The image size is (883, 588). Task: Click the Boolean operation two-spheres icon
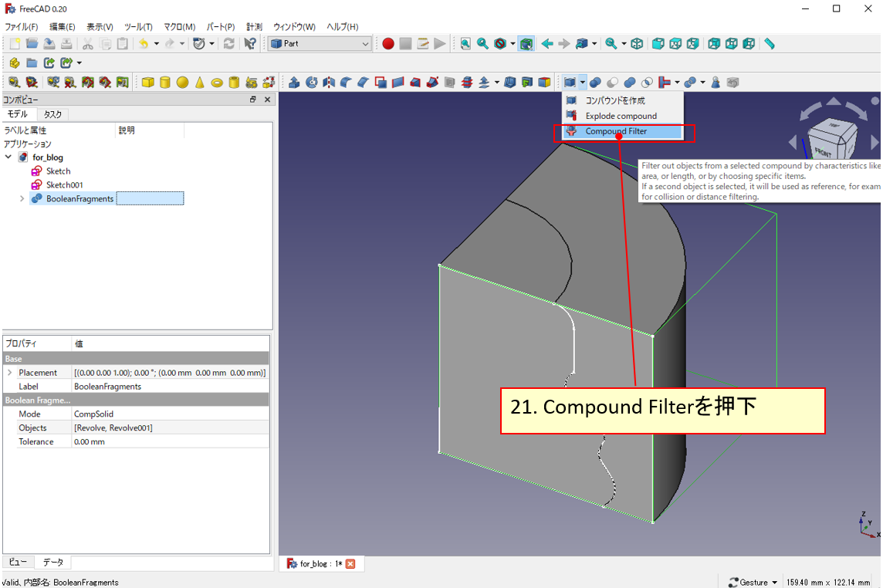coord(595,83)
